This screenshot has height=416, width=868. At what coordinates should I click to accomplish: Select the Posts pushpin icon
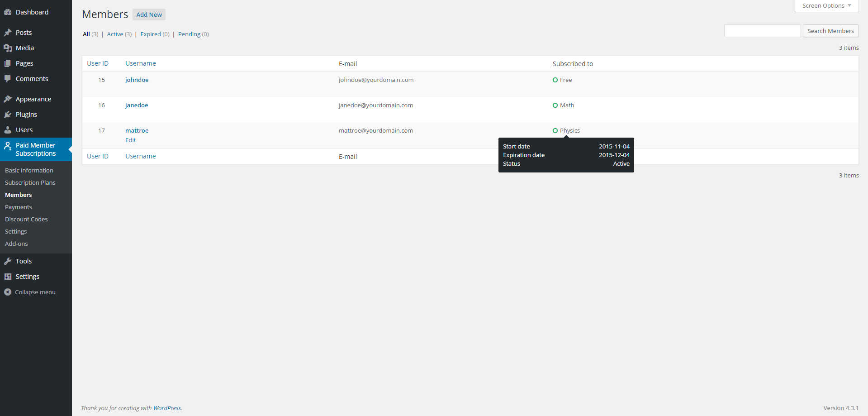[x=8, y=32]
